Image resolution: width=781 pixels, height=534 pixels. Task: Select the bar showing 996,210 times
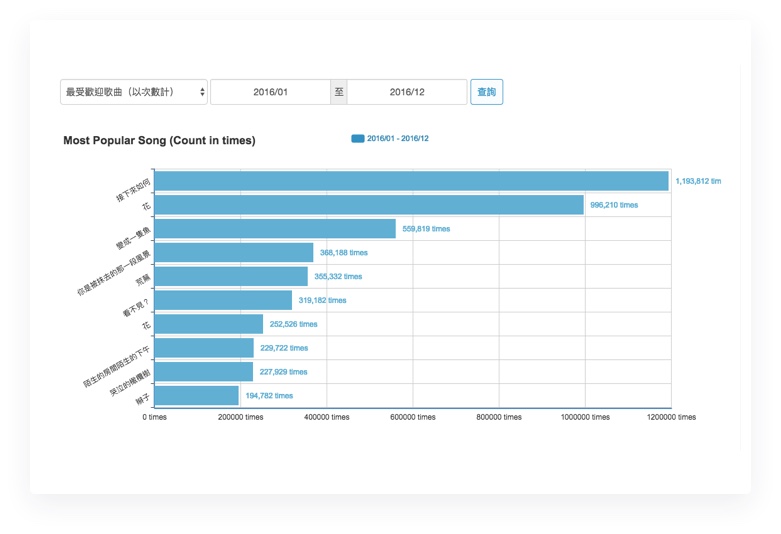coord(369,205)
